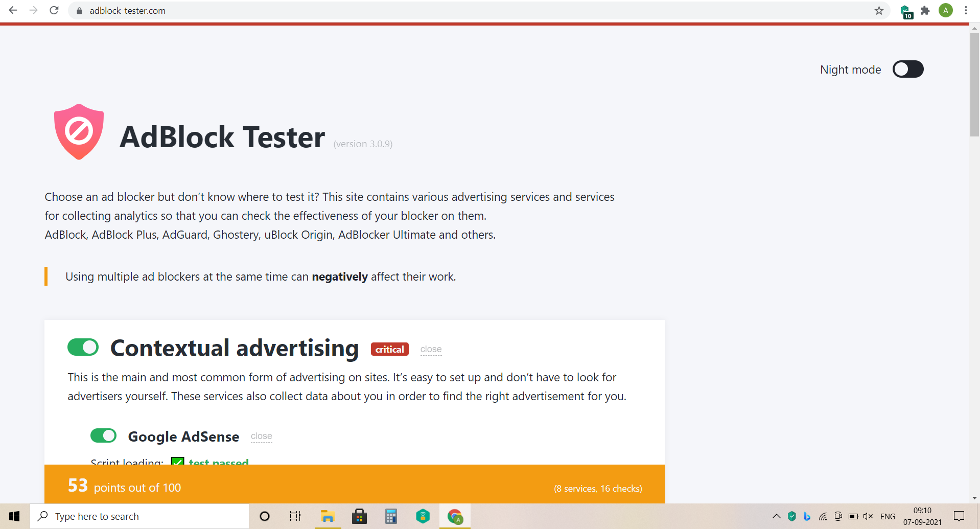Viewport: 980px width, 529px height.
Task: Collapse Google AdSense via close link
Action: click(x=261, y=436)
